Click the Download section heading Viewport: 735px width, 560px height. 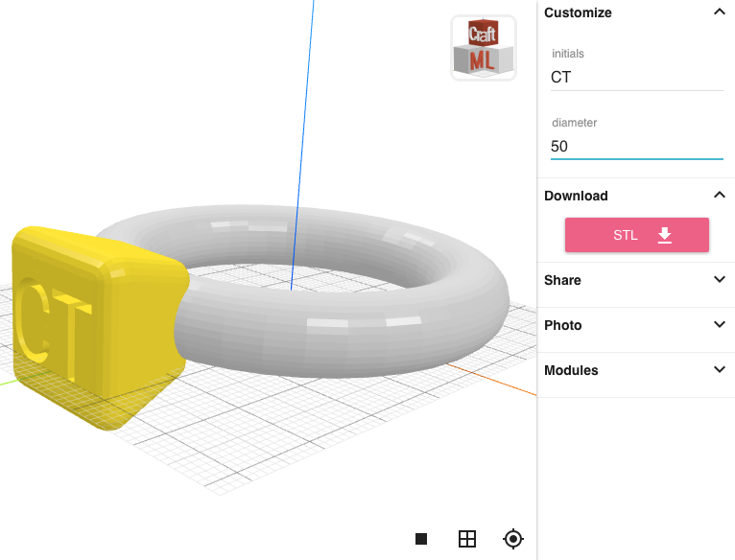click(576, 196)
